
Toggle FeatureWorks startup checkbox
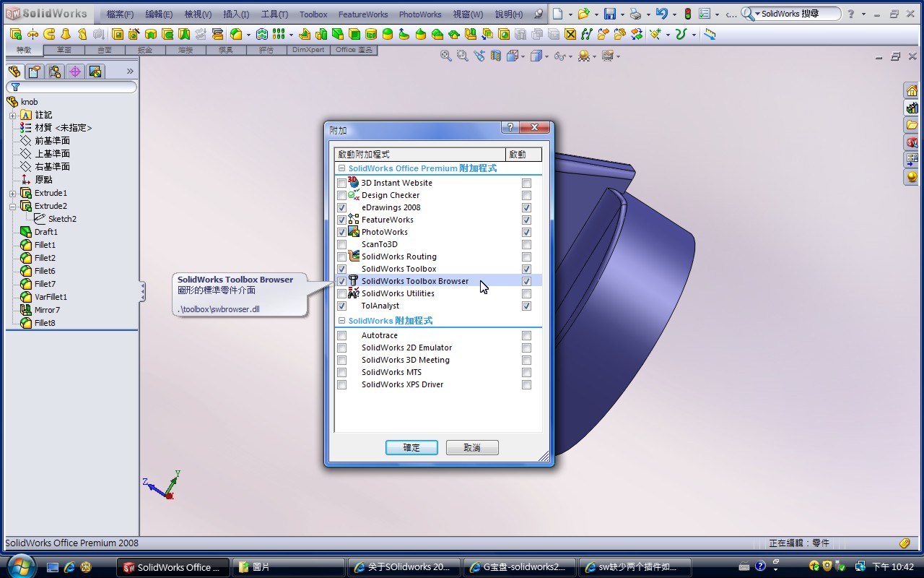pyautogui.click(x=526, y=220)
